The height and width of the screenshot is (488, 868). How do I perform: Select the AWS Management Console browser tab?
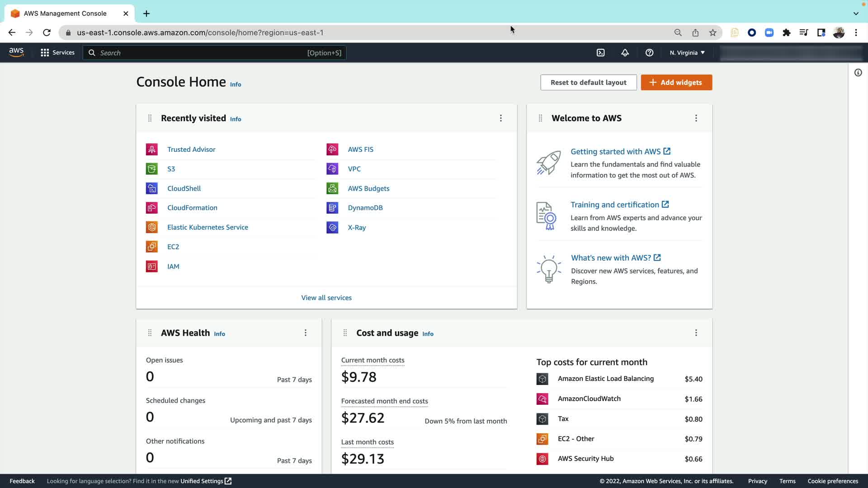click(x=66, y=14)
